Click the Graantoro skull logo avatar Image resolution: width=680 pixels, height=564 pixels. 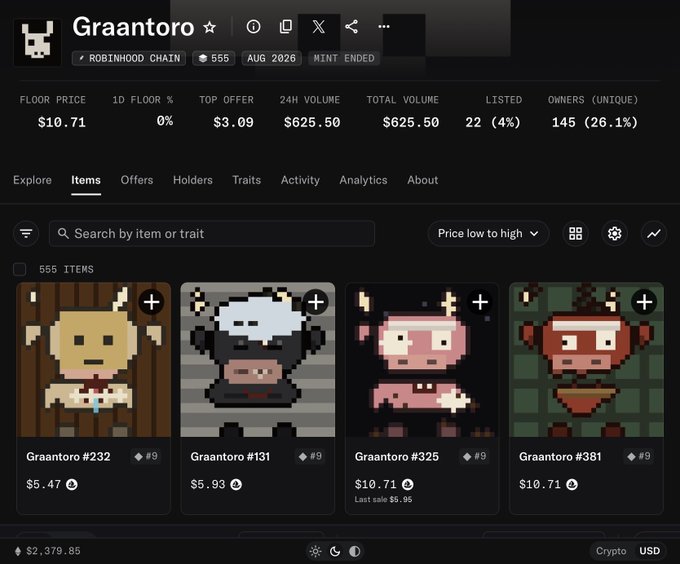[38, 42]
